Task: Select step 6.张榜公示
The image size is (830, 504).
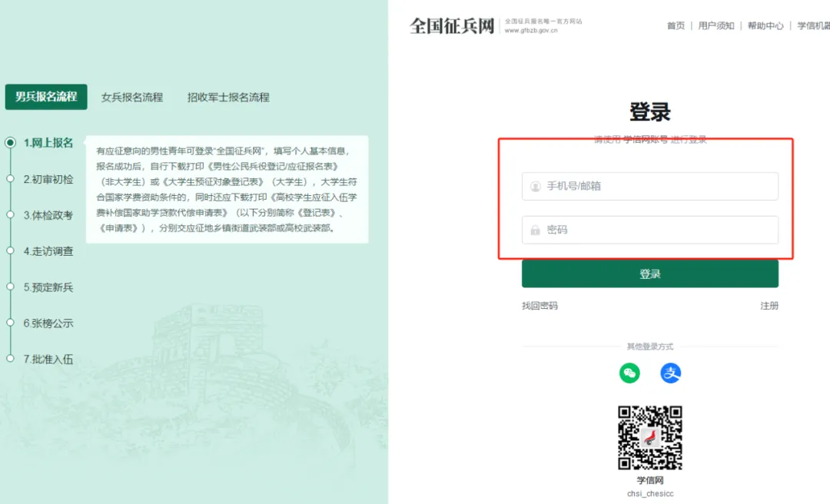Action: 48,323
